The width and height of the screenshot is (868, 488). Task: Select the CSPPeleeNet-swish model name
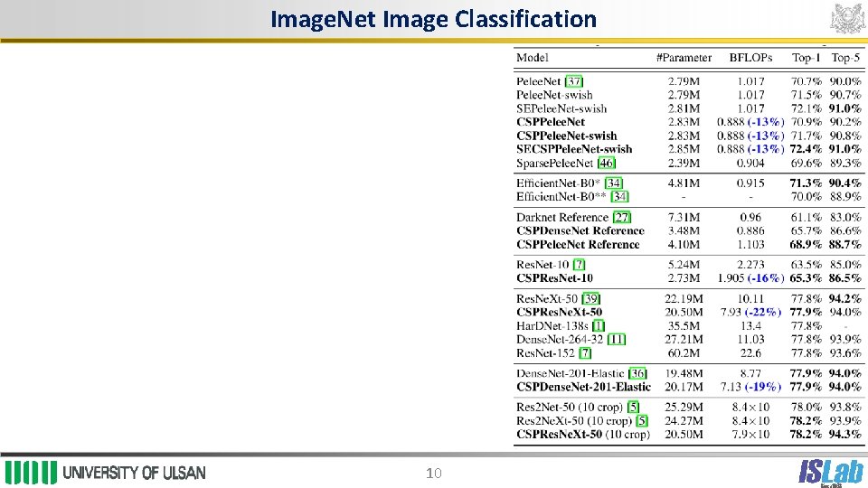[x=566, y=136]
